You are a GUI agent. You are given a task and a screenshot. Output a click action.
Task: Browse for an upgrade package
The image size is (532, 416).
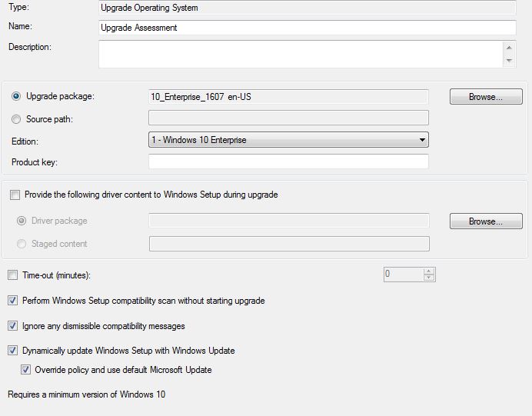pyautogui.click(x=486, y=97)
